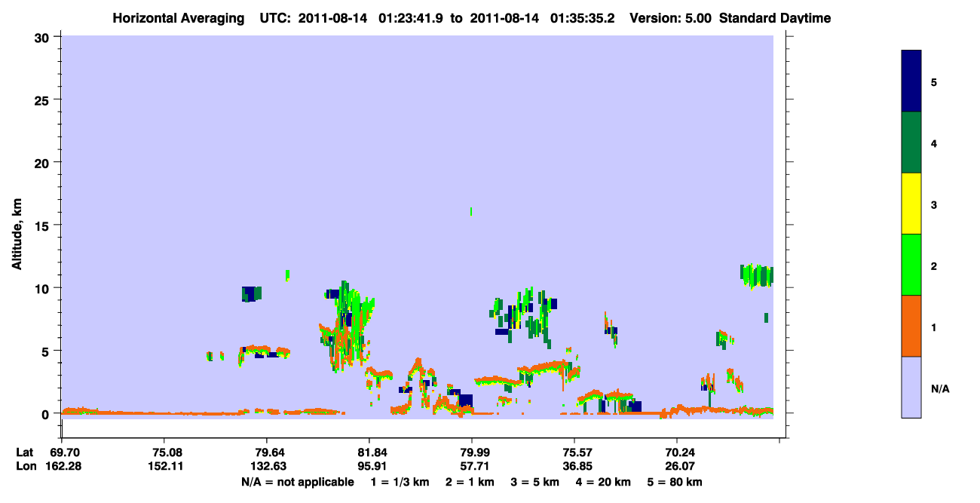Image resolution: width=980 pixels, height=503 pixels.
Task: Click the colorbar label 1
Action: click(x=934, y=327)
